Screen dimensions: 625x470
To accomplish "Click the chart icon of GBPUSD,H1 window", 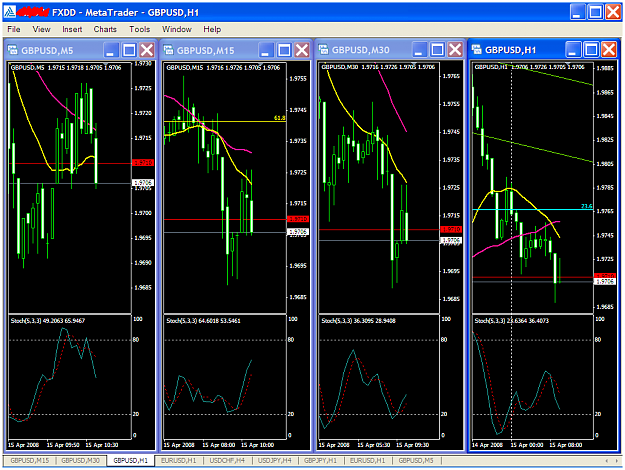I will 476,49.
